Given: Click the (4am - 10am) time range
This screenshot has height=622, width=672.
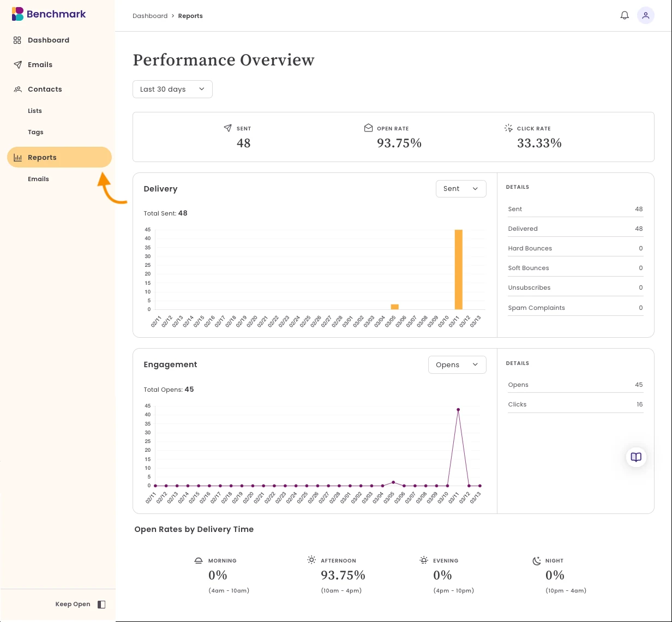Looking at the screenshot, I should pyautogui.click(x=229, y=590).
